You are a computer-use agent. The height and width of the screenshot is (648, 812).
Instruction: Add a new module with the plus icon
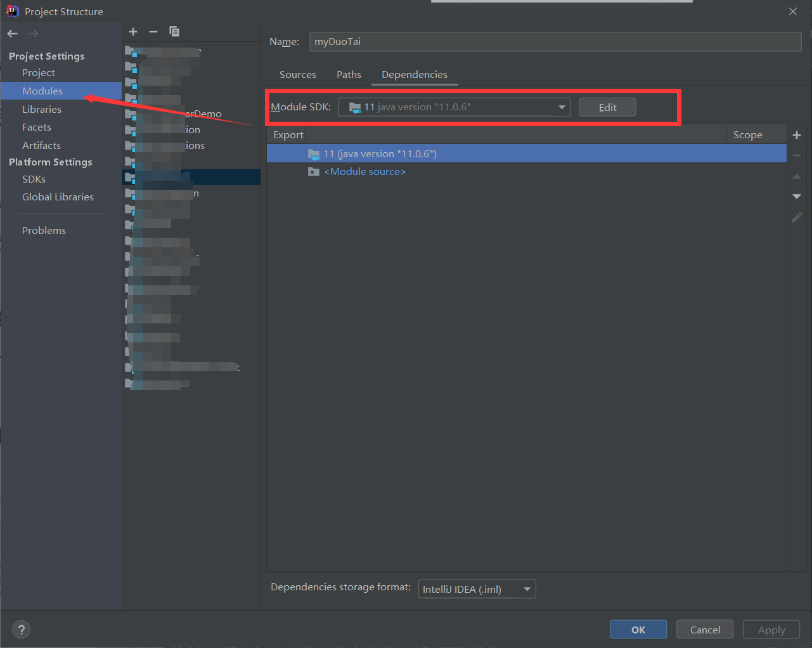[x=133, y=32]
